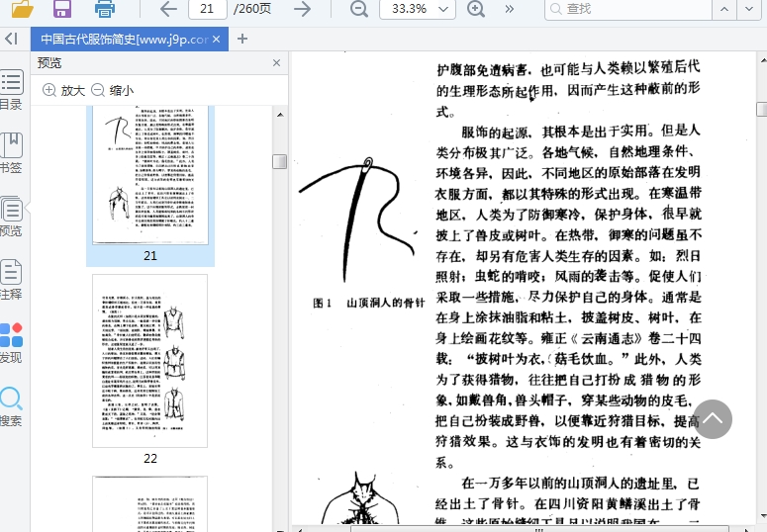Print the document with the printer icon
This screenshot has height=532, width=767.
(105, 8)
